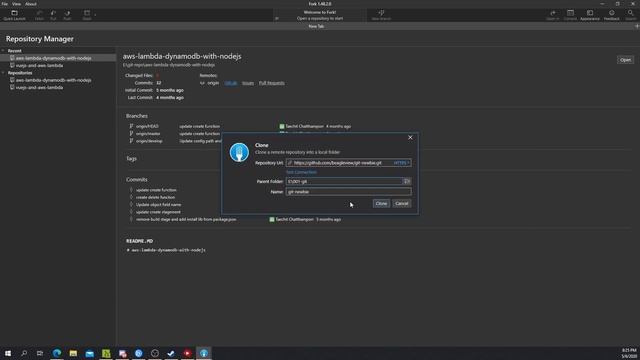
Task: Open the Console toolbar icon
Action: (570, 15)
